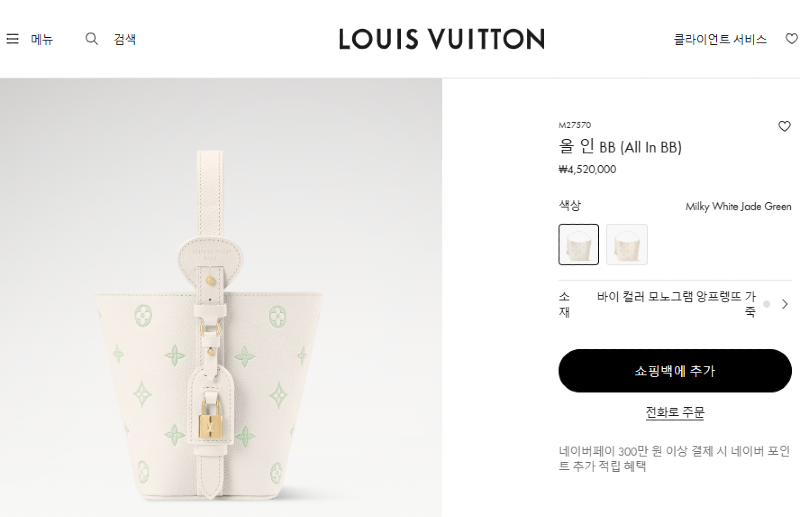Open the hamburger menu icon
This screenshot has height=517, width=800.
(x=12, y=39)
